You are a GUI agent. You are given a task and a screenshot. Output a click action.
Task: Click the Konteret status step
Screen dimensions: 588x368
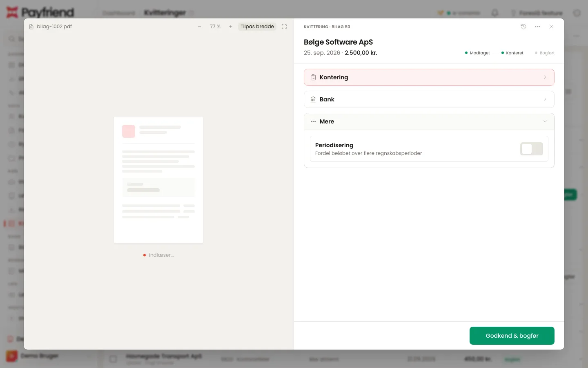pos(512,53)
